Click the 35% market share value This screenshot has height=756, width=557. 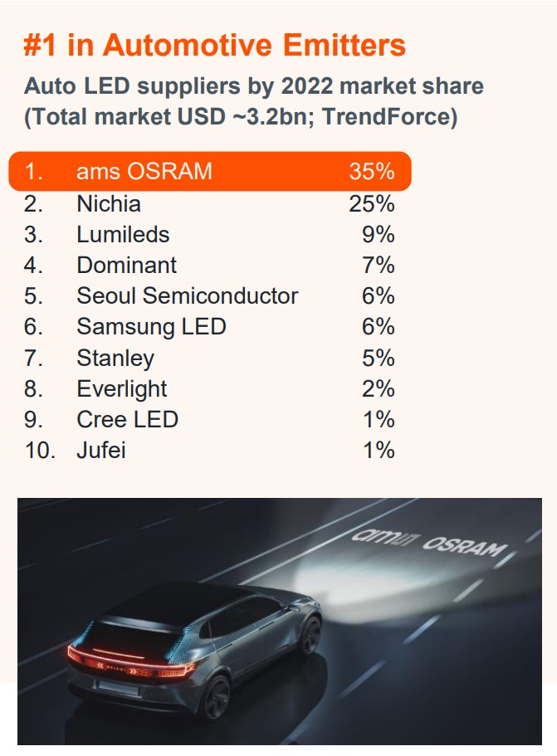pos(371,172)
